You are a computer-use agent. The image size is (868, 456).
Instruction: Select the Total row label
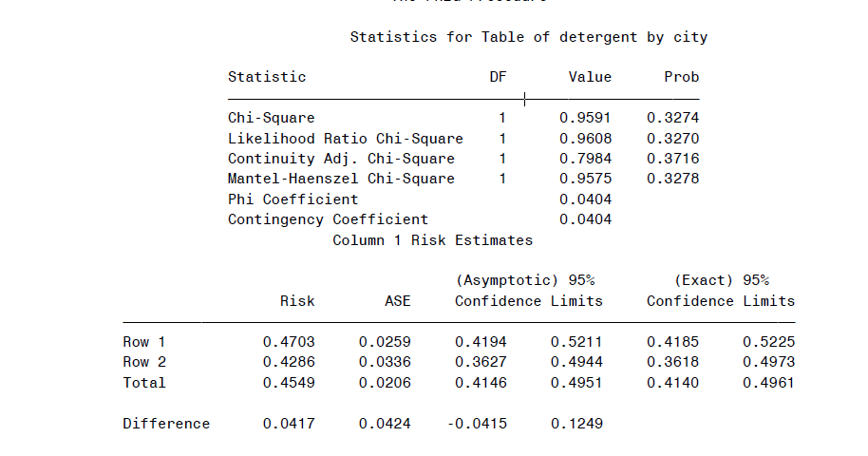(144, 383)
